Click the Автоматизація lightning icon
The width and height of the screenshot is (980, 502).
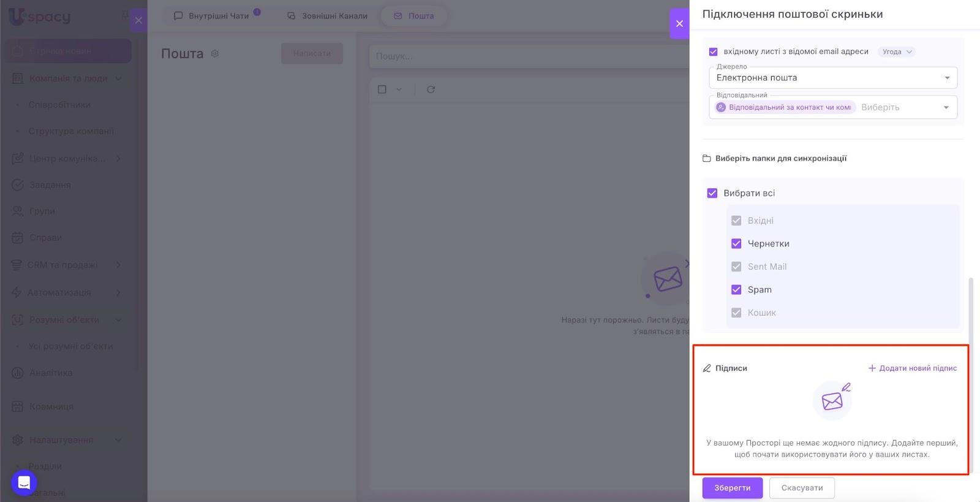click(x=17, y=292)
